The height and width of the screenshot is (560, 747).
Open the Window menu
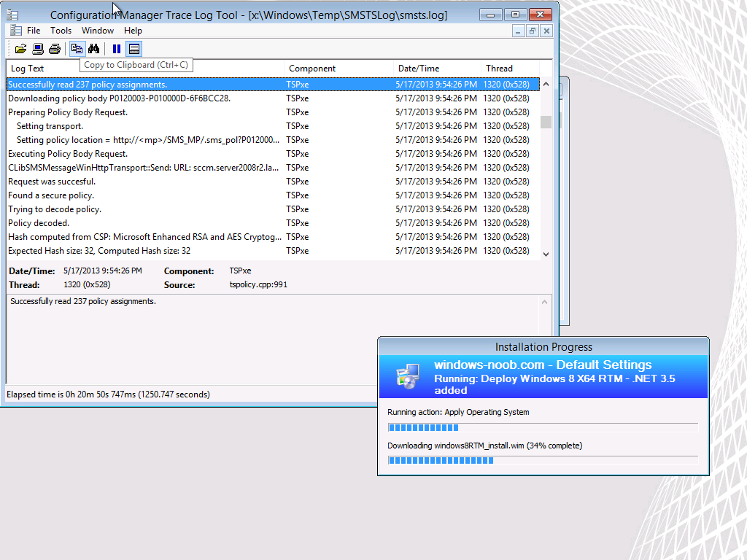[x=98, y=31]
